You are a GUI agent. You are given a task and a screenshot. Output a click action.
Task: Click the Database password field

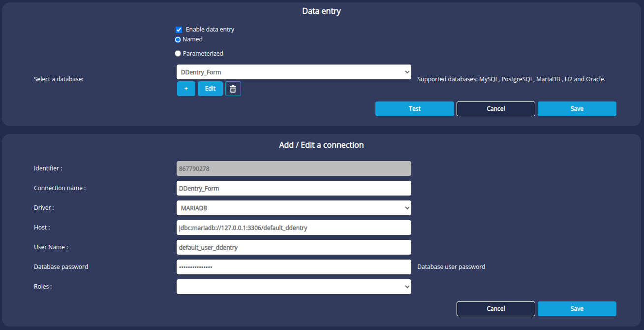coord(293,266)
